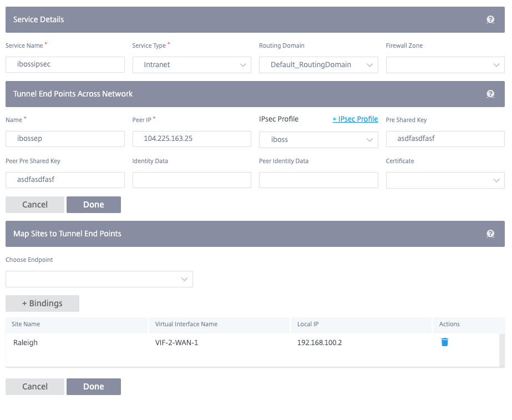Click the bottom Cancel button

[x=35, y=387]
